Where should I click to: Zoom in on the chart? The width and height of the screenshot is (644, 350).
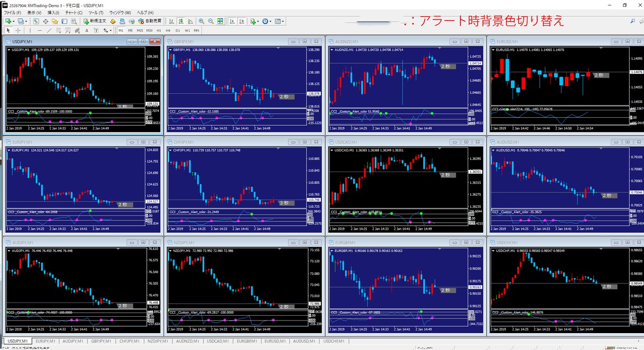[x=202, y=22]
